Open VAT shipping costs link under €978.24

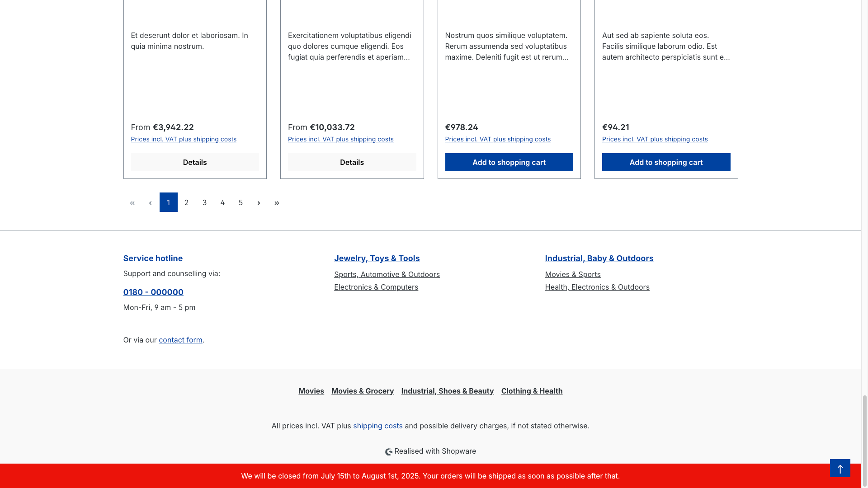[x=498, y=139]
